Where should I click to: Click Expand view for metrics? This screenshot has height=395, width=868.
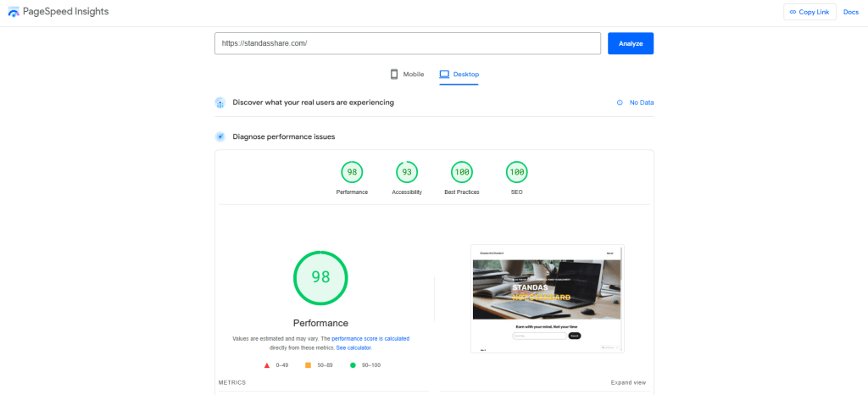628,382
